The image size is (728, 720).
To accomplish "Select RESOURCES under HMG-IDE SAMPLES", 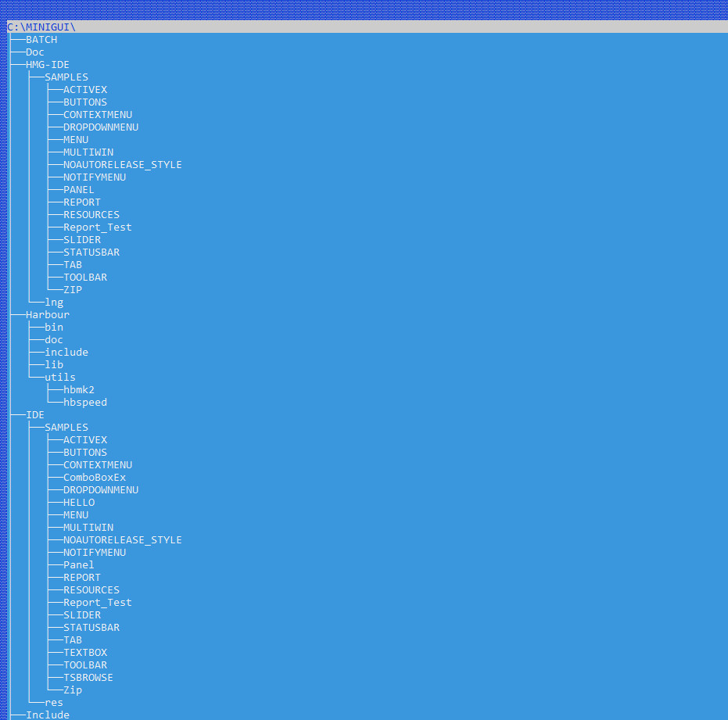I will pos(91,215).
